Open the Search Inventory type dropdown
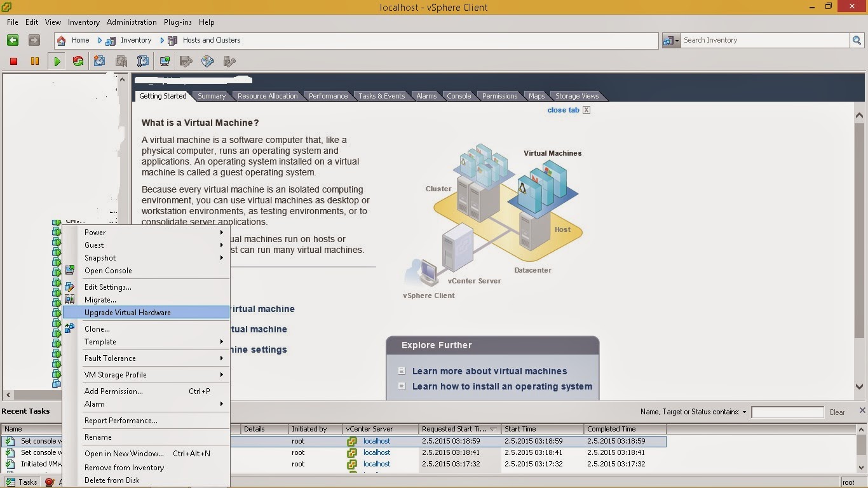 click(671, 40)
